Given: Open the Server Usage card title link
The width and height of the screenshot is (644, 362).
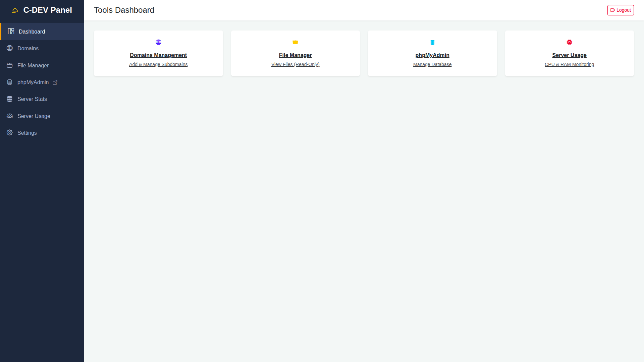Looking at the screenshot, I should (x=569, y=55).
